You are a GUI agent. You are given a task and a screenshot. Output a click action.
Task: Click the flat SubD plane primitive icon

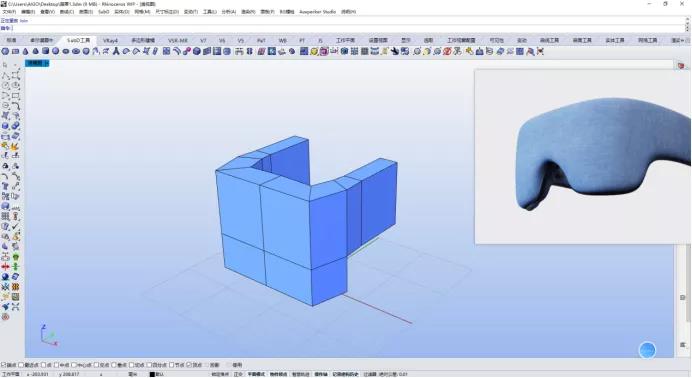click(15, 51)
